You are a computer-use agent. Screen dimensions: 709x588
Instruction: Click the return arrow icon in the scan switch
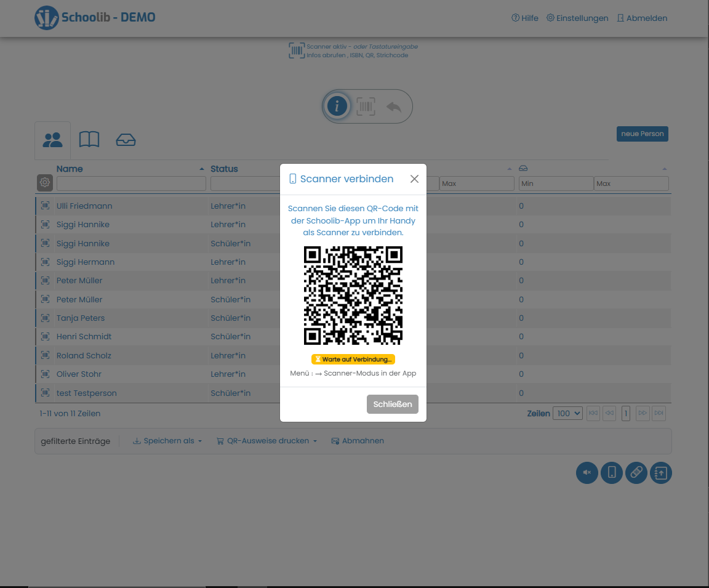click(395, 106)
